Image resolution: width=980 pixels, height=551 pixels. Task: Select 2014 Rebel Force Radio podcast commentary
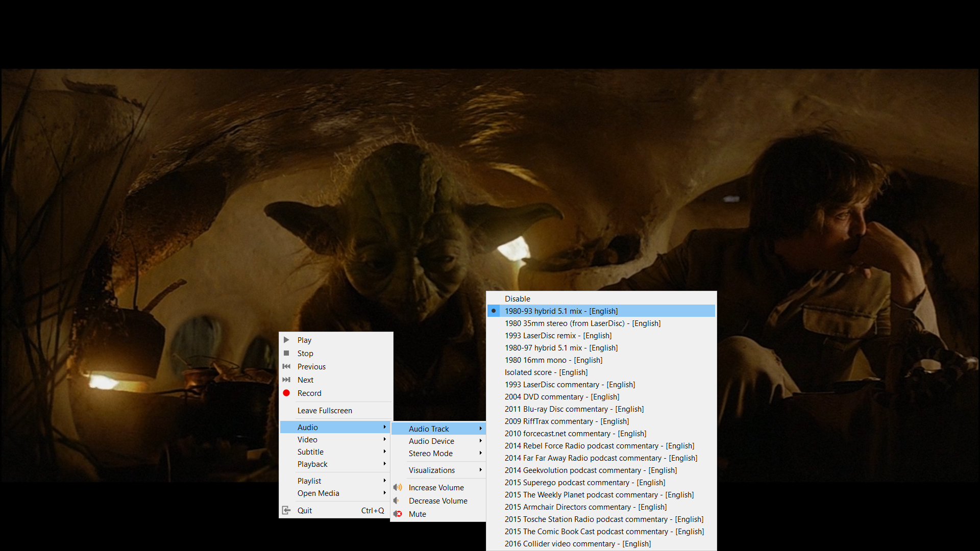tap(601, 445)
